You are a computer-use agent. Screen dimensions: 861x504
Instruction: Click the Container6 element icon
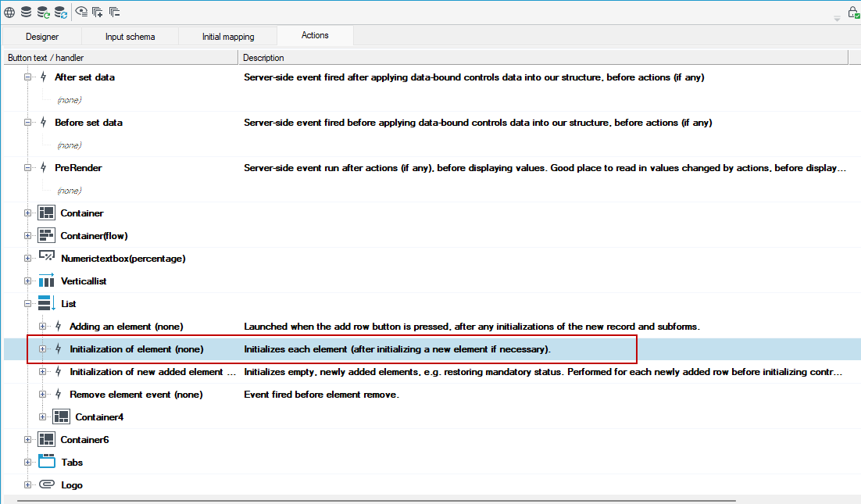point(47,439)
